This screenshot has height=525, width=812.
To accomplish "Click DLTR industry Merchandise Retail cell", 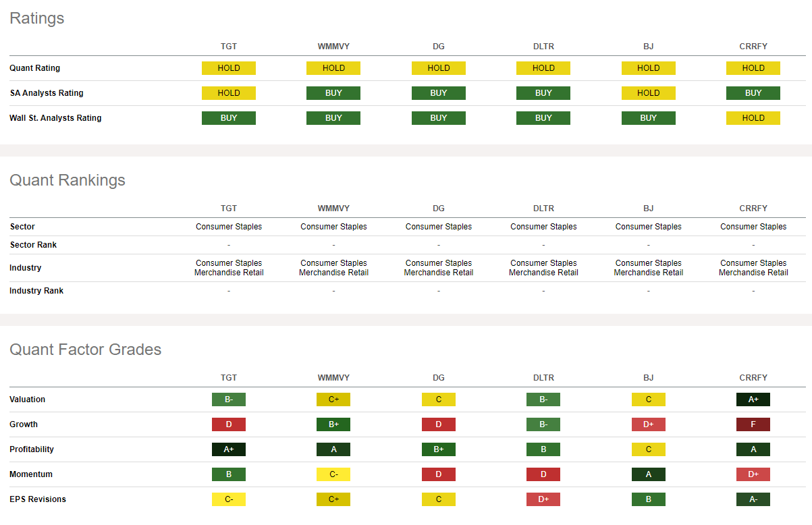I will click(x=543, y=268).
